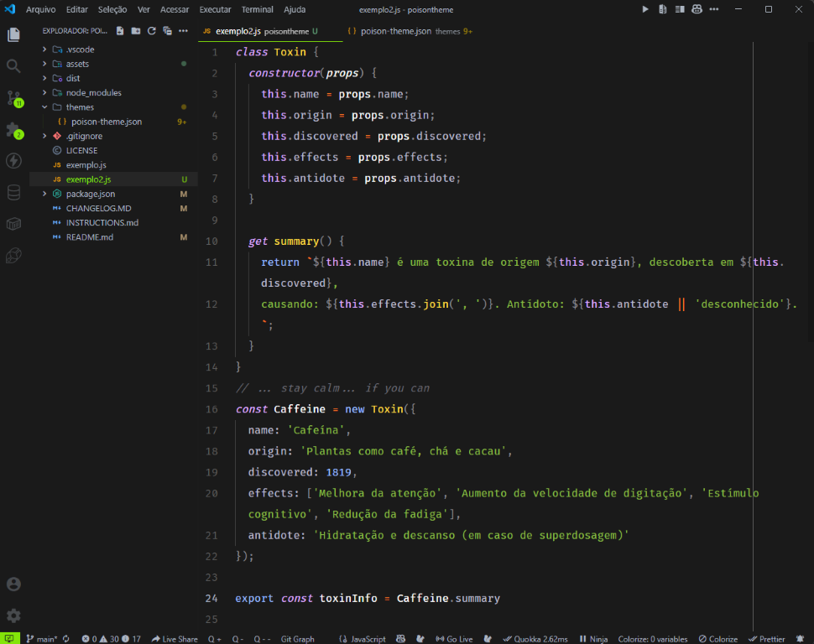
Task: Click the Copilot icon in editor toolbar
Action: 697,9
